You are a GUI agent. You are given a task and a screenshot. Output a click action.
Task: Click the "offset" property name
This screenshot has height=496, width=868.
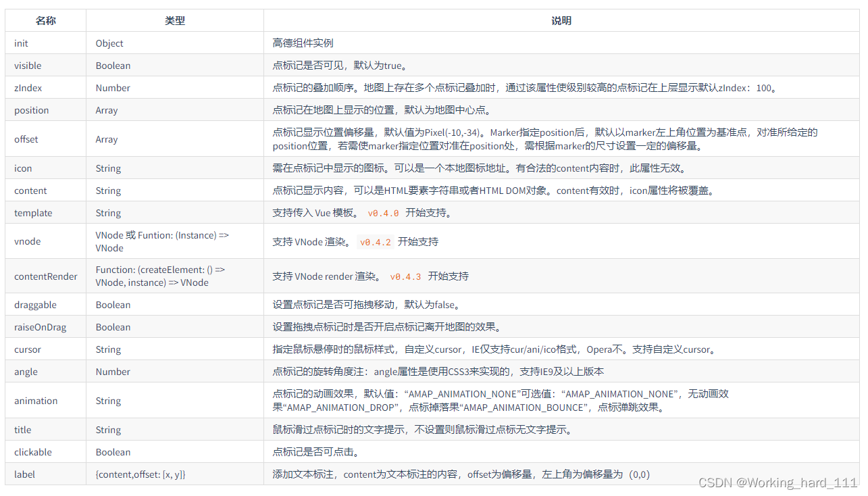(26, 139)
